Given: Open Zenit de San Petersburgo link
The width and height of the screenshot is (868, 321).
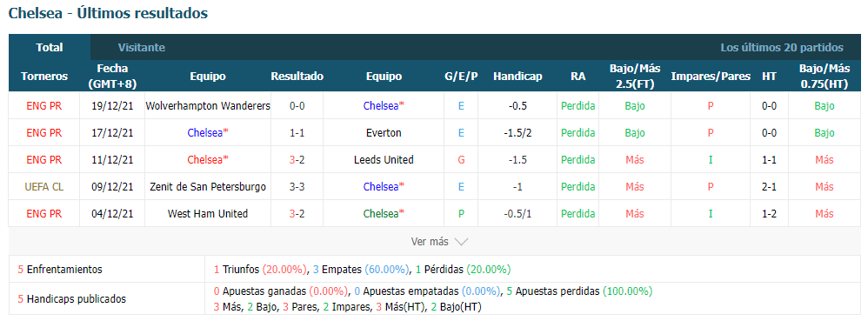Looking at the screenshot, I should pyautogui.click(x=208, y=187).
